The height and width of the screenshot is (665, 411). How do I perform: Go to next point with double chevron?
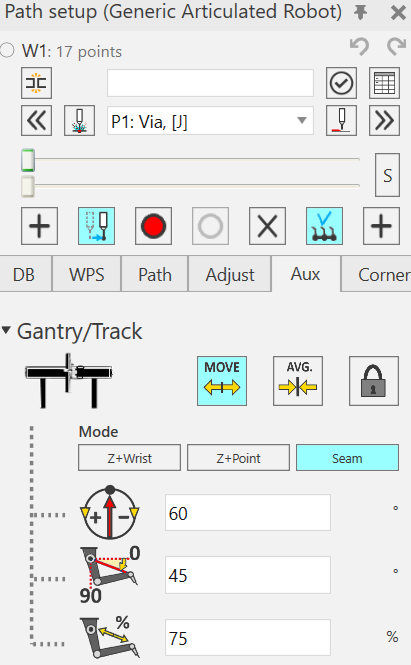coord(384,121)
